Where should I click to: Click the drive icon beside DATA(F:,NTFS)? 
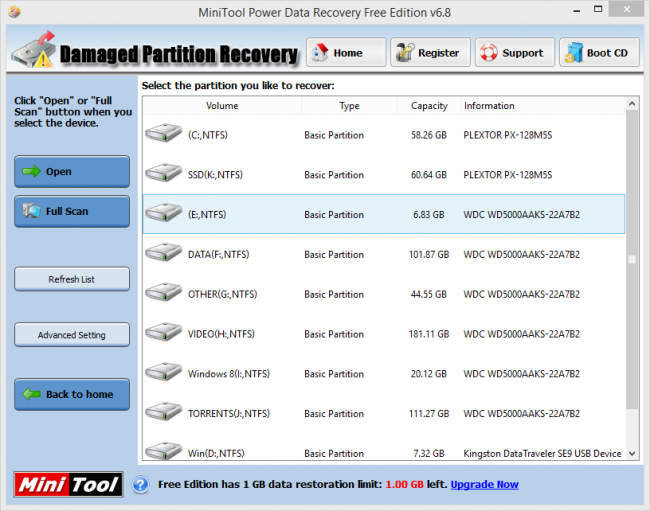pyautogui.click(x=164, y=255)
